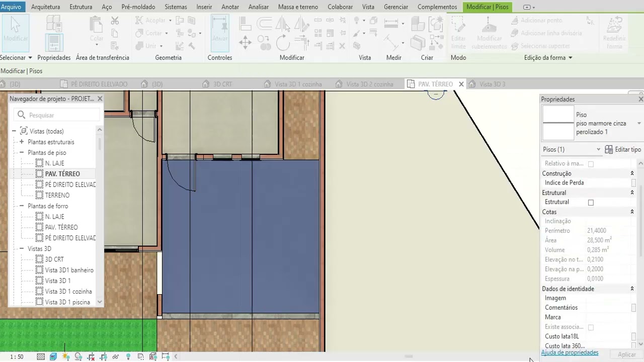Screen dimensions: 644x362
Task: Click the Comentários property value field
Action: point(609,308)
